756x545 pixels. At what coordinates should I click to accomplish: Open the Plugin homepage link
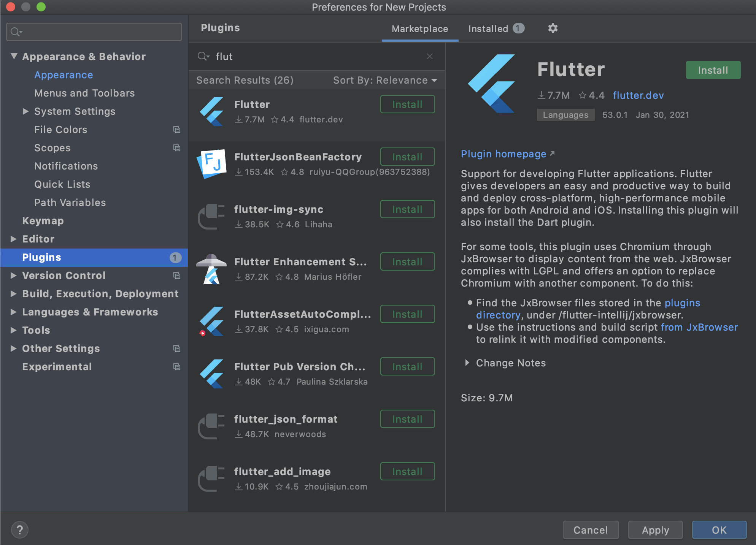point(503,154)
